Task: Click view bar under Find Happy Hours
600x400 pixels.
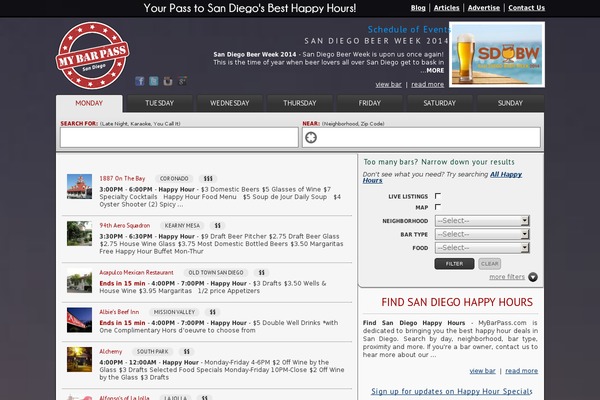Action: click(483, 371)
